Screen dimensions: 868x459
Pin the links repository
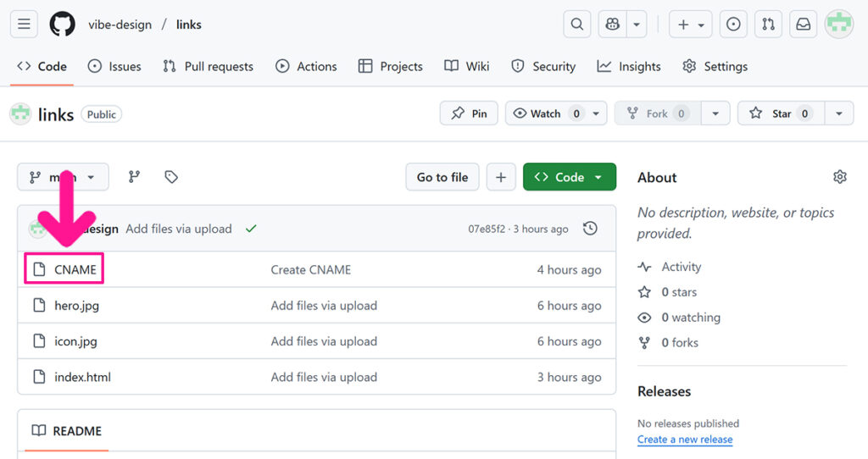[469, 113]
